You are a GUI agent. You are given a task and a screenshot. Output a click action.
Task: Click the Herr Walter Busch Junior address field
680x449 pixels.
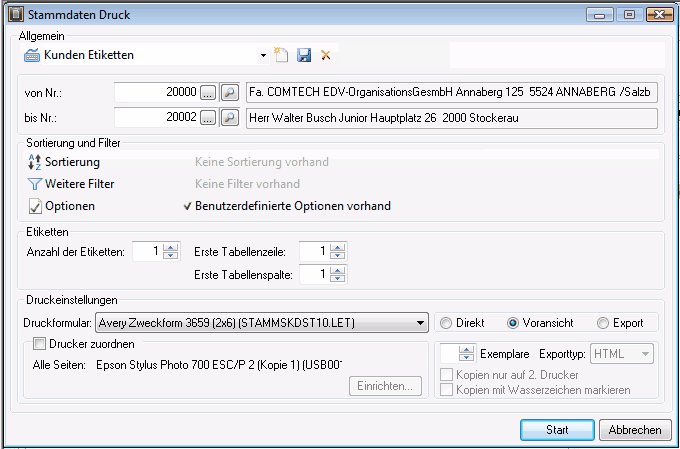452,118
